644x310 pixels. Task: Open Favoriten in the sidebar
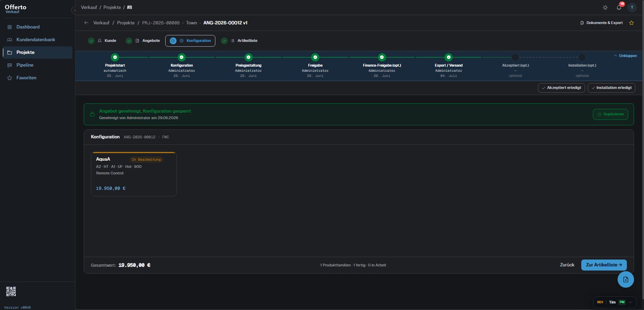pos(37,78)
